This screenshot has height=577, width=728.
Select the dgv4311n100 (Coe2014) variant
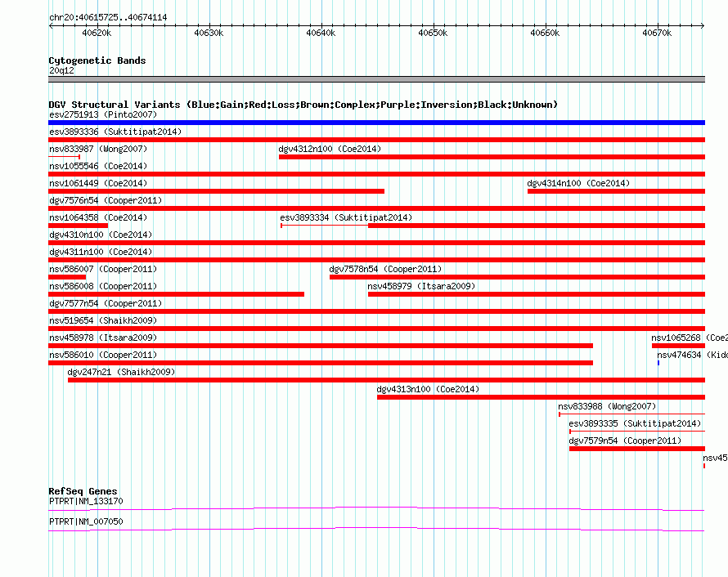pos(101,252)
